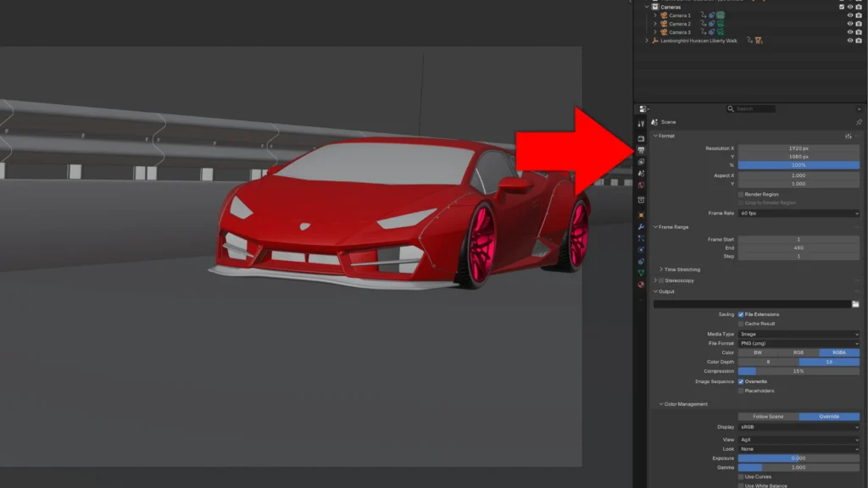Click Camera 1 green camera data icon
This screenshot has height=488, width=868.
(x=721, y=15)
